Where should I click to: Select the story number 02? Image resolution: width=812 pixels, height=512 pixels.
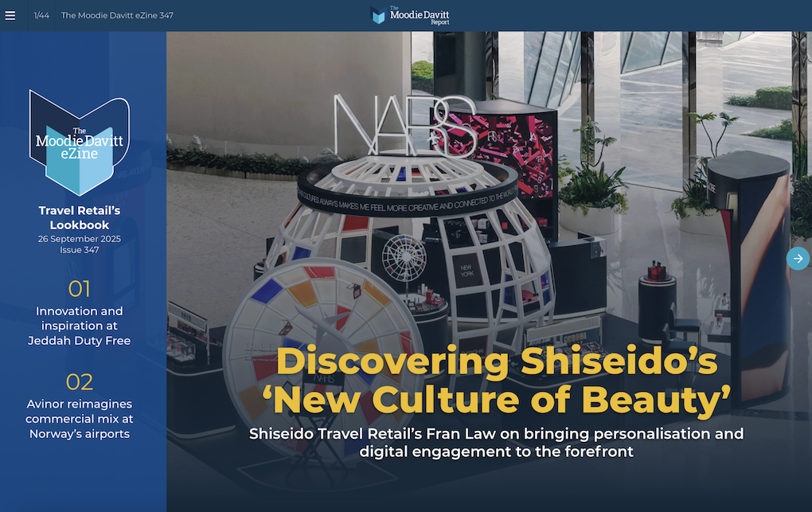pyautogui.click(x=80, y=382)
